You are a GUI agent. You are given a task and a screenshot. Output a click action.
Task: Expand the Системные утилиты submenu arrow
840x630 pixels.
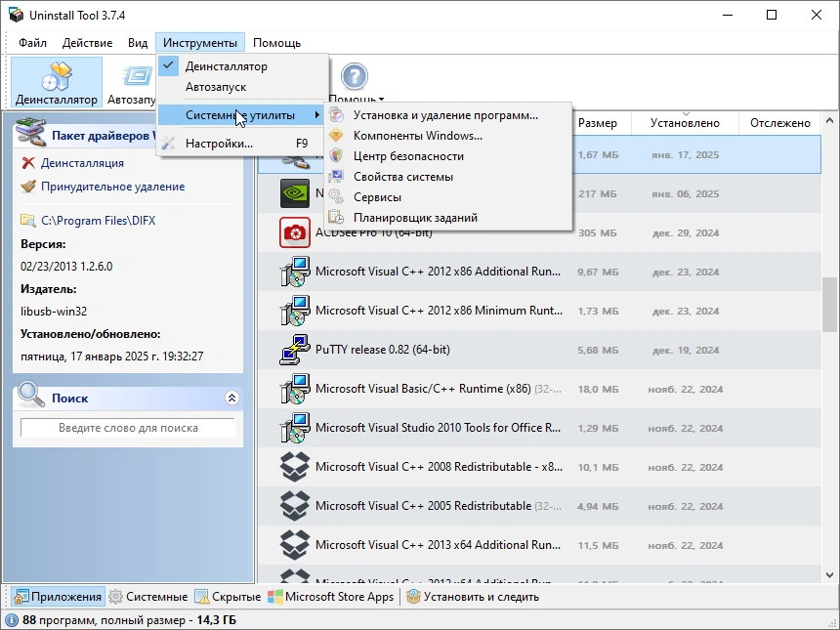pos(317,115)
